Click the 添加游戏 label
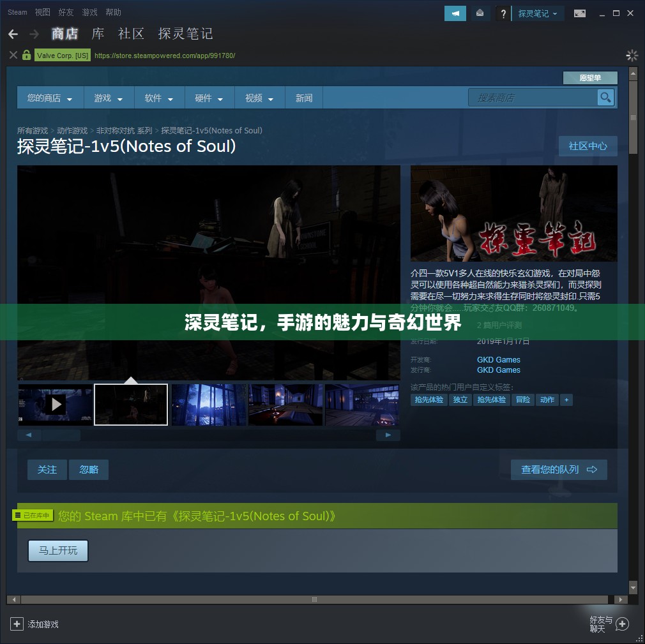Image resolution: width=645 pixels, height=644 pixels. point(43,624)
